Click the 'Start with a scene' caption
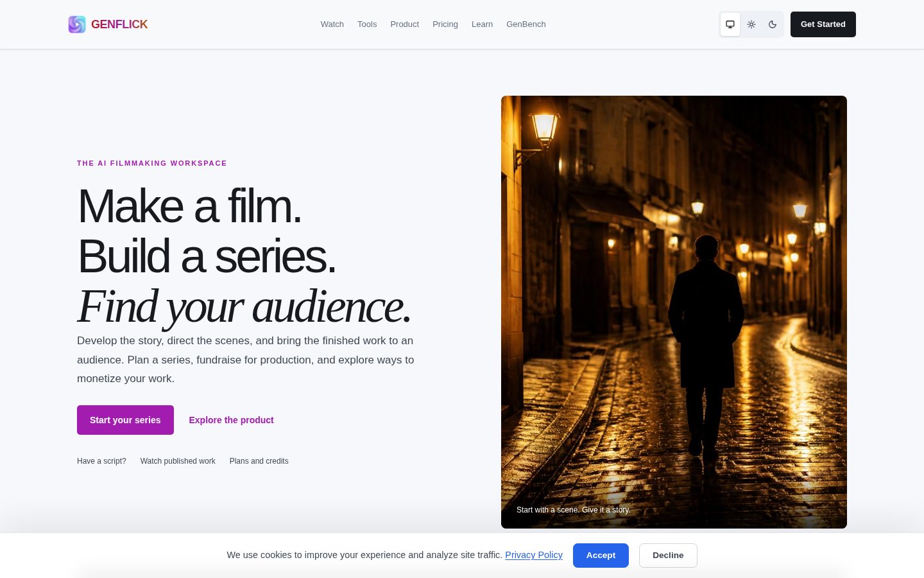 [x=573, y=510]
